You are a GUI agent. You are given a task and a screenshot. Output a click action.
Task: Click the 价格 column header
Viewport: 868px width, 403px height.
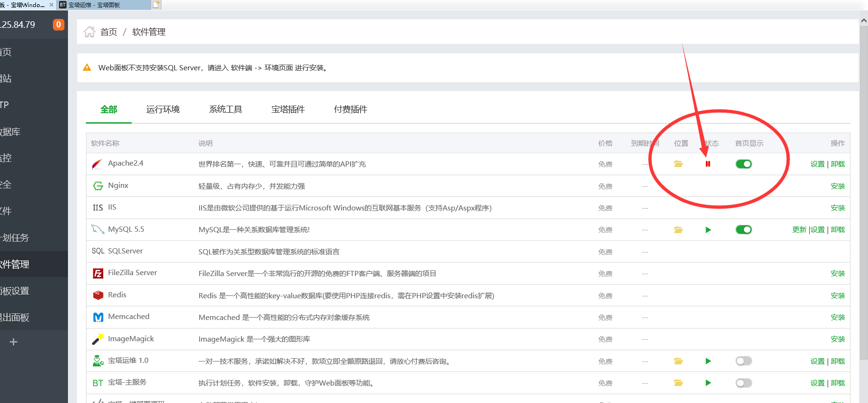pos(605,143)
